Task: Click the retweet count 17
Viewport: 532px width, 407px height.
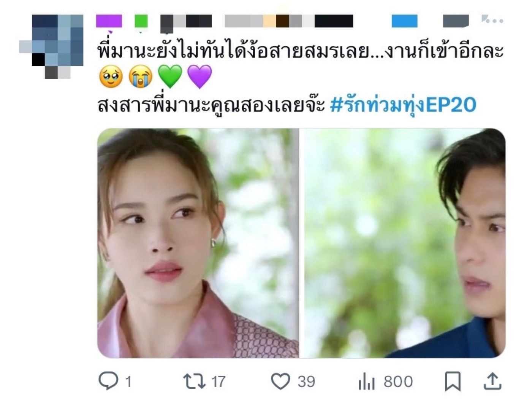Action: pos(218,382)
